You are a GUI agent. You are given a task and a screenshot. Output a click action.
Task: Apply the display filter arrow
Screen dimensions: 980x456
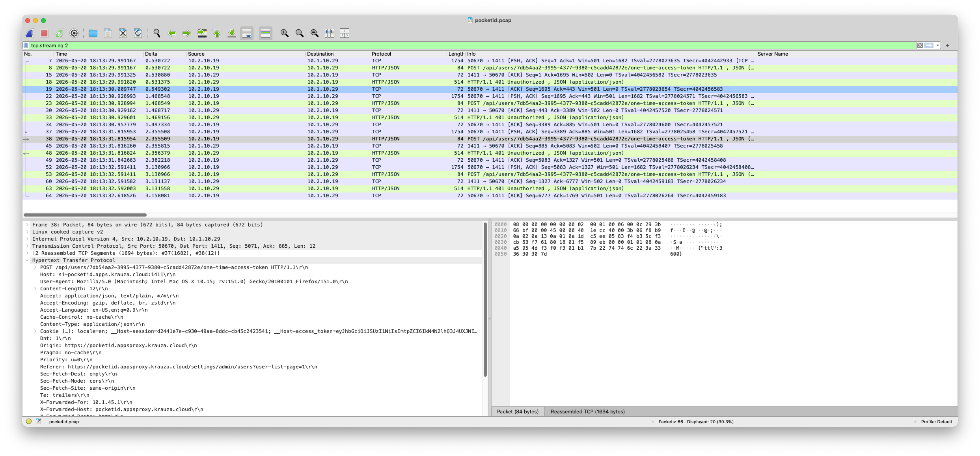point(929,45)
